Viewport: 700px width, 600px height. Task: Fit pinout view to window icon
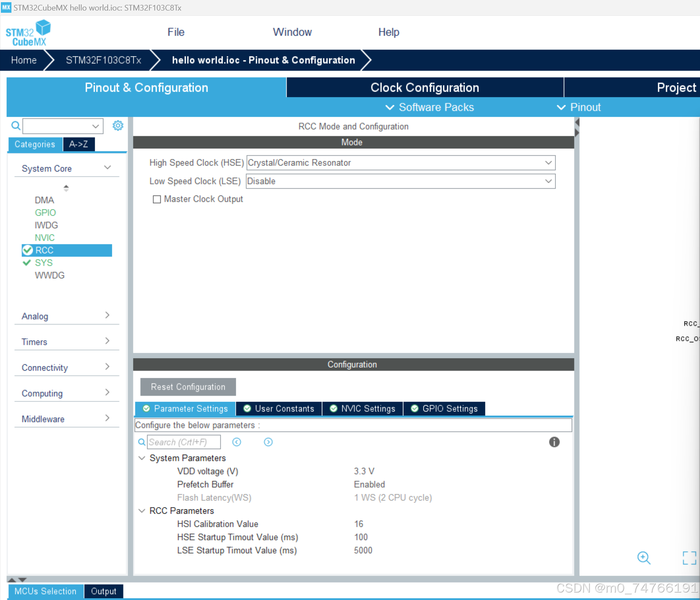[x=689, y=558]
